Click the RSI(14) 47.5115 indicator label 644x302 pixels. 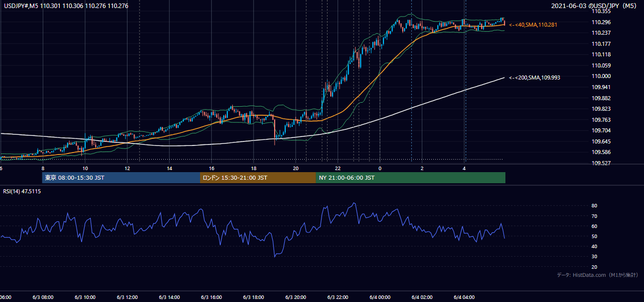pos(22,191)
